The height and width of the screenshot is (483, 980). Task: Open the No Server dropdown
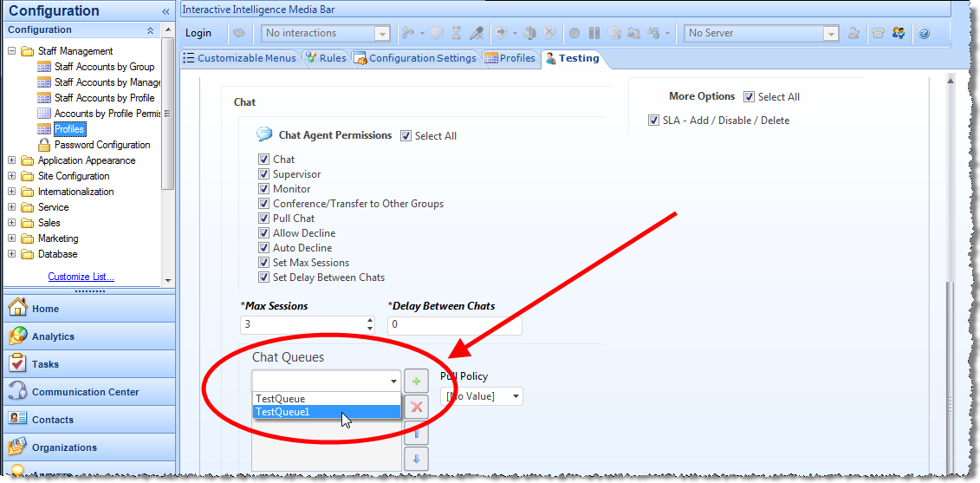pos(831,34)
